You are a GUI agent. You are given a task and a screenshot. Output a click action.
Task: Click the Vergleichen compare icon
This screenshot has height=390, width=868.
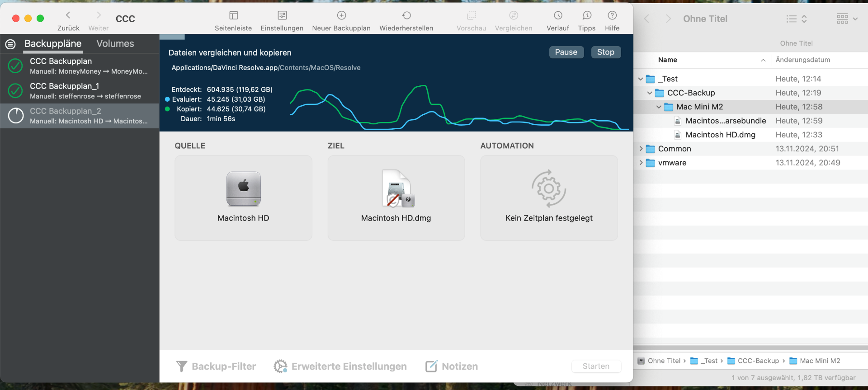tap(514, 15)
